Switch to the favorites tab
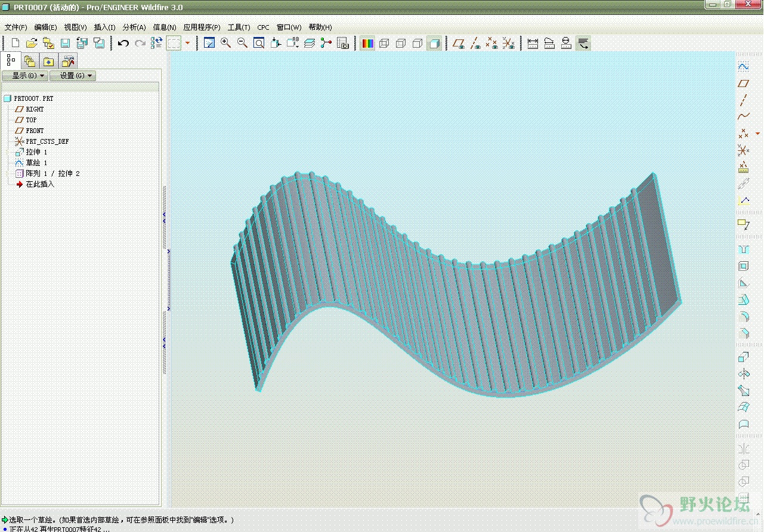 (x=48, y=61)
